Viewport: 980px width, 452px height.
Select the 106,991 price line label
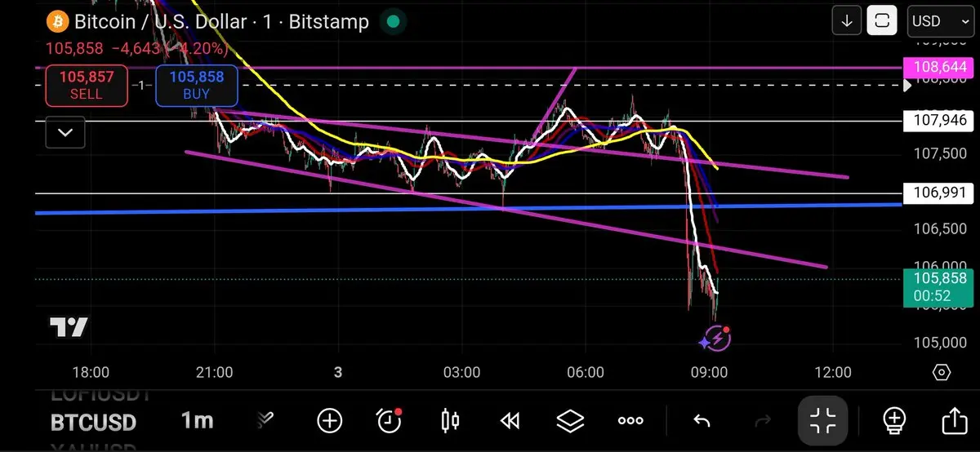(938, 193)
